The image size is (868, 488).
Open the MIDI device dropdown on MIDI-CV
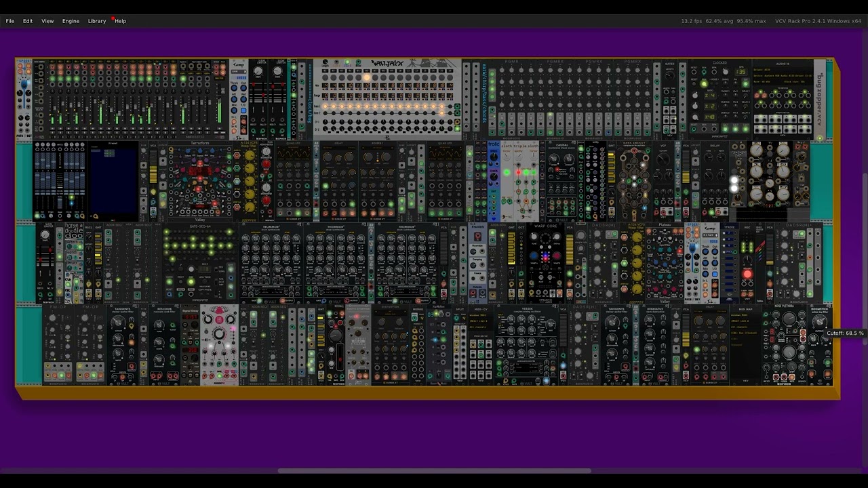pyautogui.click(x=480, y=321)
